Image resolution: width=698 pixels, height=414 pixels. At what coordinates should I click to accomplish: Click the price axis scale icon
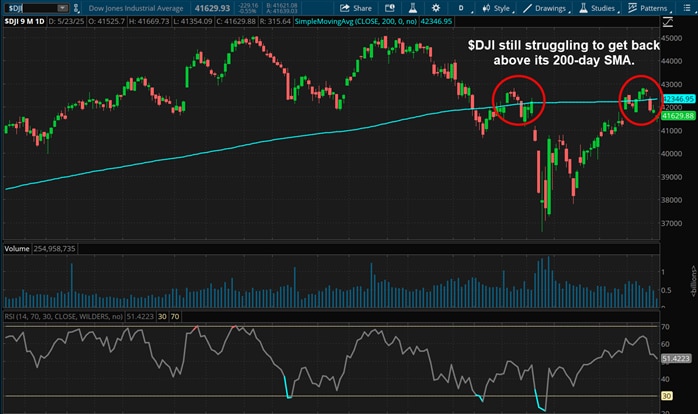coord(668,21)
